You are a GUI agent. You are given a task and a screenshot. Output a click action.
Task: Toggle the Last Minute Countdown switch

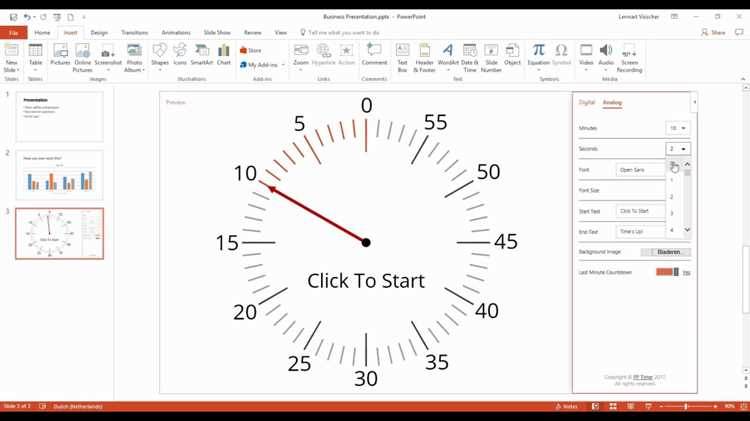[667, 272]
